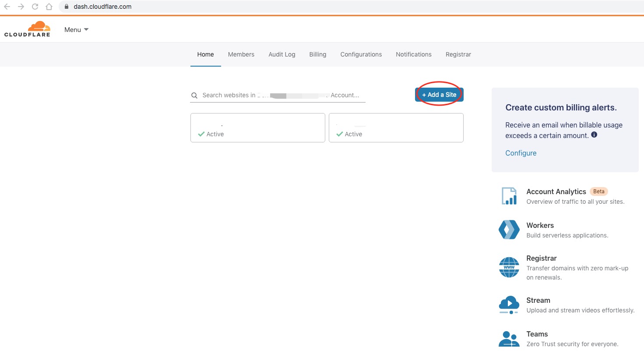Screen dimensions: 644x358
Task: Open the Audit Log tab
Action: [x=282, y=54]
